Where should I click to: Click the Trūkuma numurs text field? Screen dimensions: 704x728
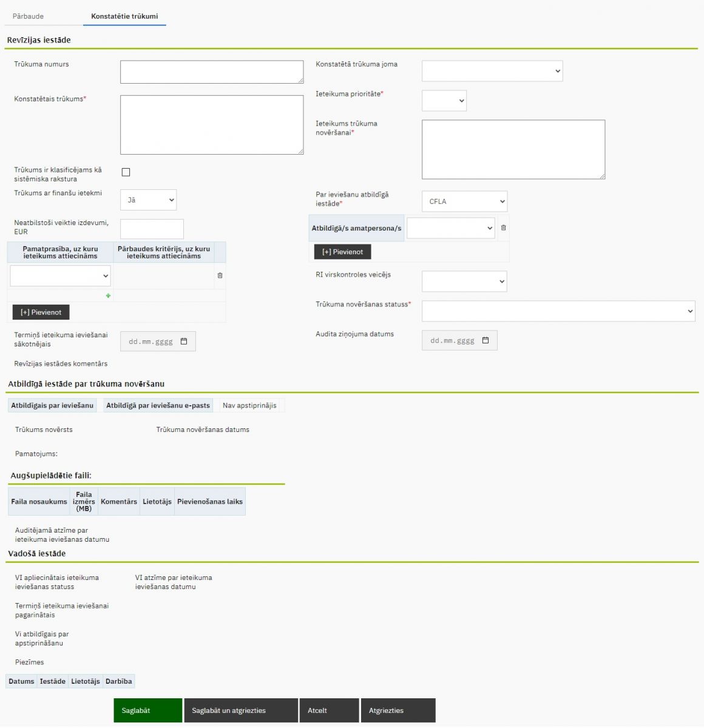(x=211, y=72)
